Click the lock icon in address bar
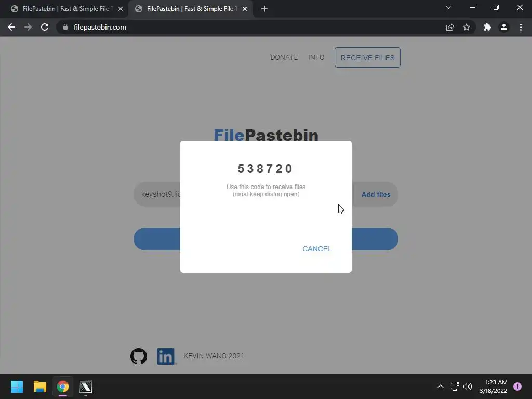 (65, 27)
